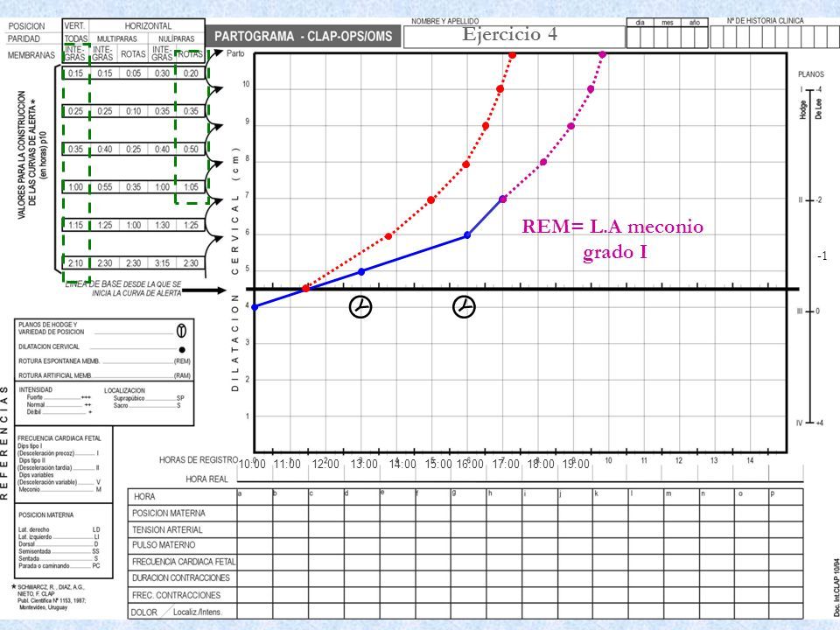Select the blue data point at 4 cm dilation

coord(255,307)
